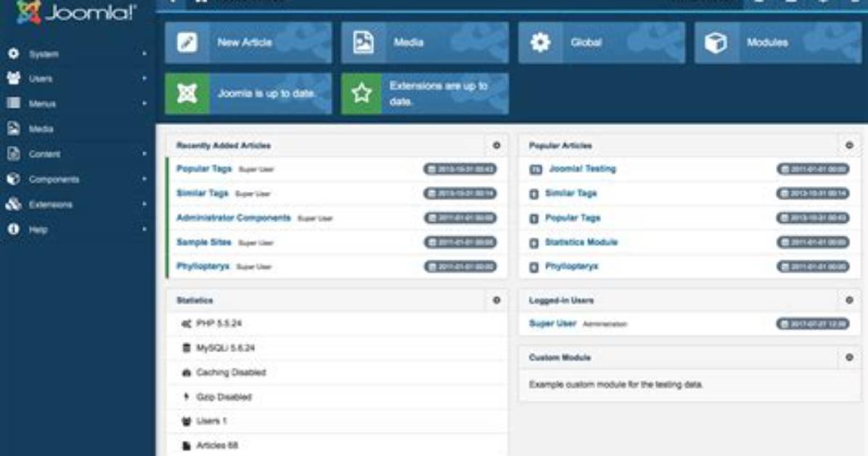Open Logged-in Users module settings gear
This screenshot has height=456, width=868.
849,300
